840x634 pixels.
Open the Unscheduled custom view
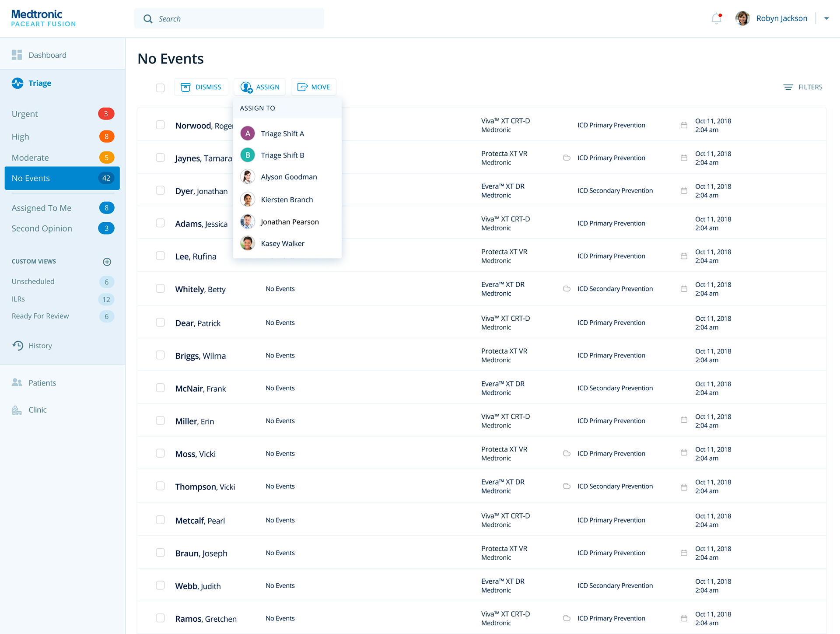point(62,281)
